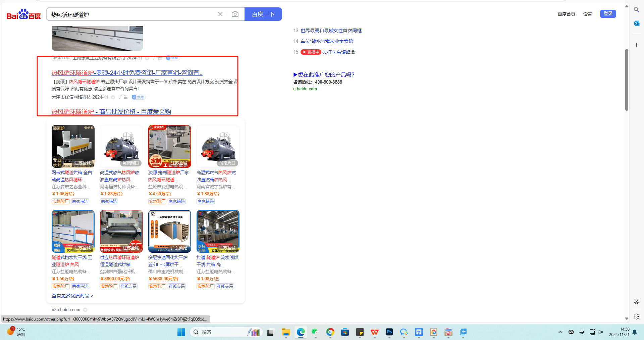Screen dimensions: 644x340
Task: Open Windows Start menu
Action: (181, 332)
